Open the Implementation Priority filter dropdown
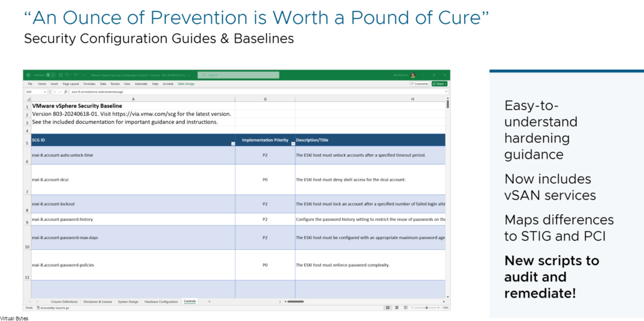Viewport: 644px width, 321px height. 293,144
